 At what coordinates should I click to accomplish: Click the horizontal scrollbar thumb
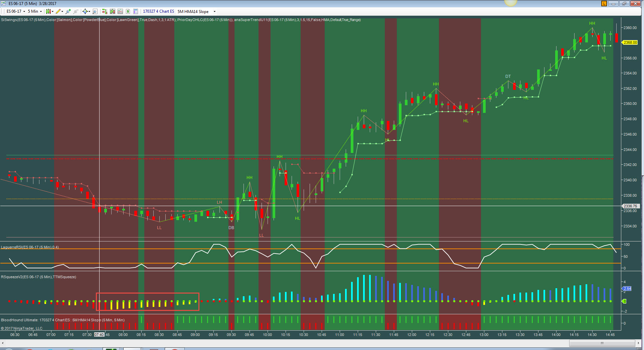pos(602,343)
